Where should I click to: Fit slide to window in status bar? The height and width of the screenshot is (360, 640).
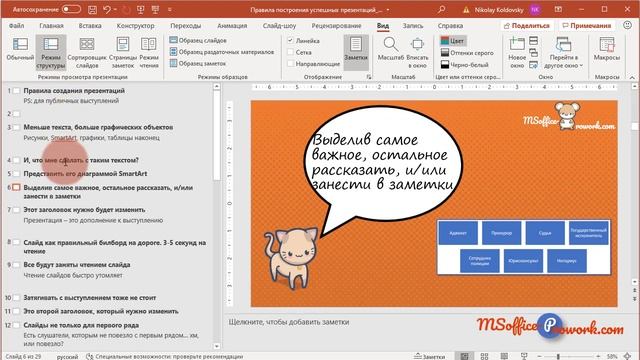[627, 356]
